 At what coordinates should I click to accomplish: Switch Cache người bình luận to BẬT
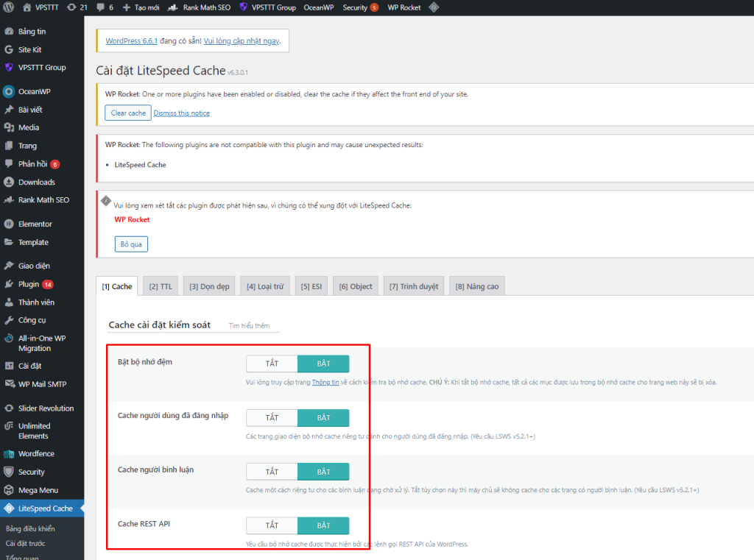tap(323, 472)
